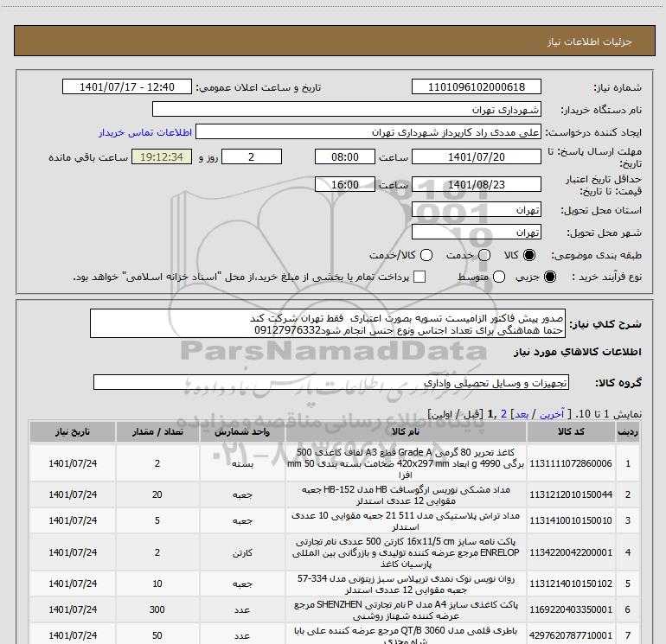666x644 pixels.
Task: Click the response time field 08:00
Action: point(345,156)
